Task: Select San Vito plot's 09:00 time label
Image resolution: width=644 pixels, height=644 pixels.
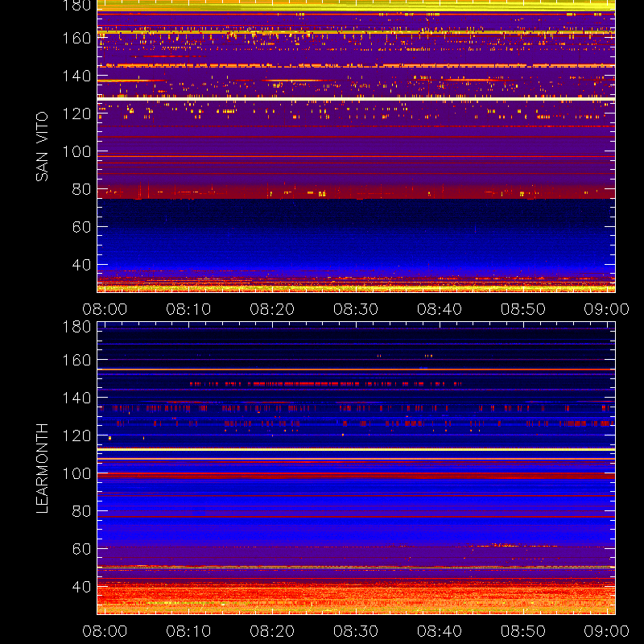Action: [x=607, y=309]
